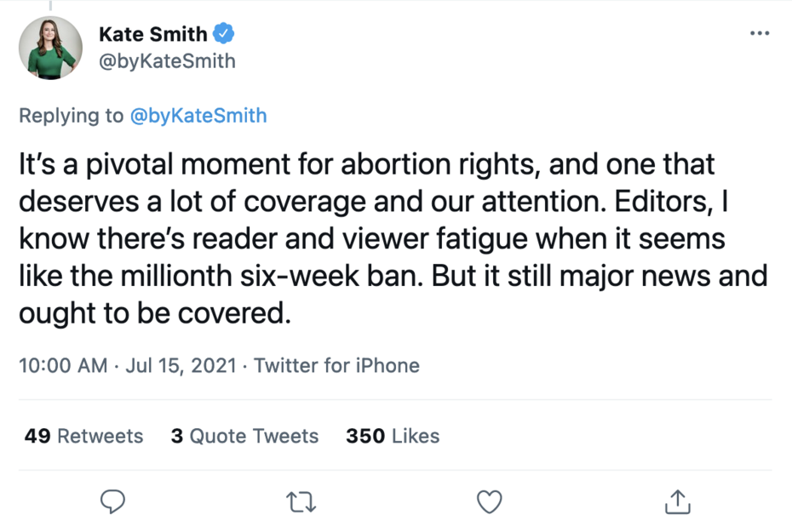Click the "Replying to" label text

point(71,116)
